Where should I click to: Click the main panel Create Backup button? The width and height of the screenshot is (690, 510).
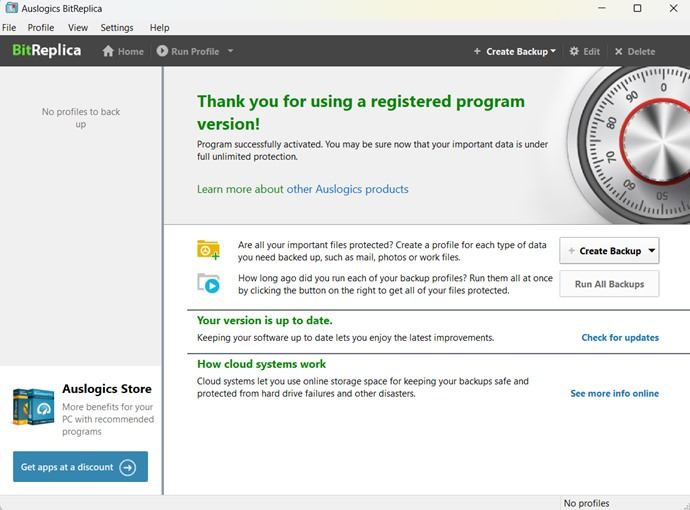click(609, 251)
